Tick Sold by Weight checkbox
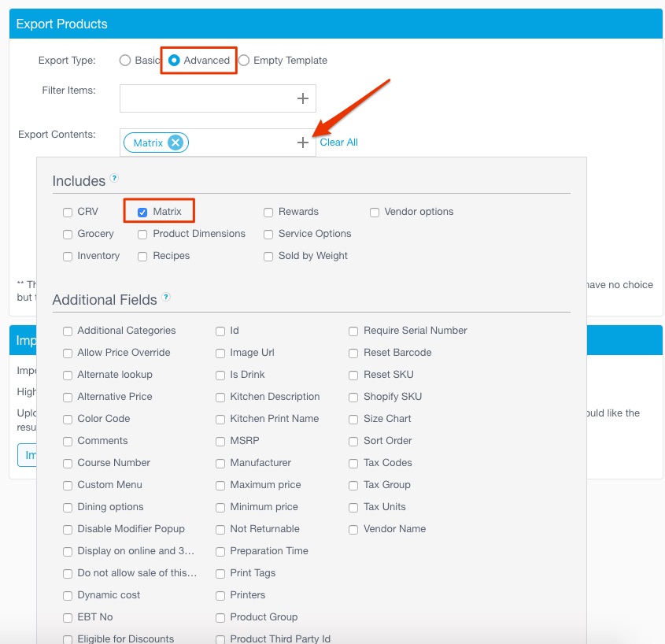This screenshot has height=644, width=665. [268, 256]
